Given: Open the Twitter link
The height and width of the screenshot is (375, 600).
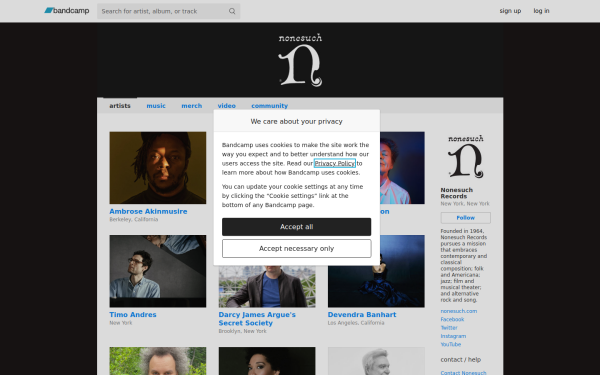Looking at the screenshot, I should click(x=449, y=328).
